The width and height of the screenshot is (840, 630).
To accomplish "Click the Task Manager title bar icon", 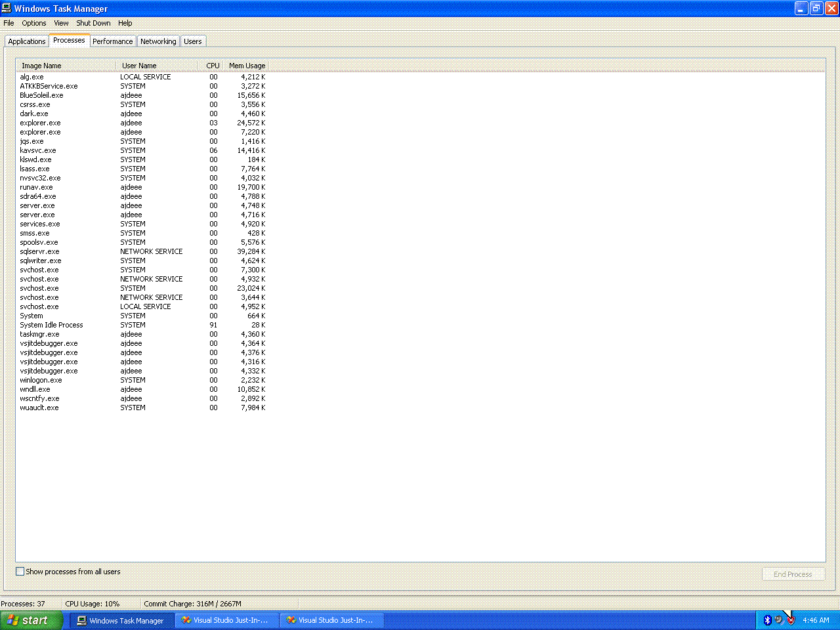I will pyautogui.click(x=7, y=8).
